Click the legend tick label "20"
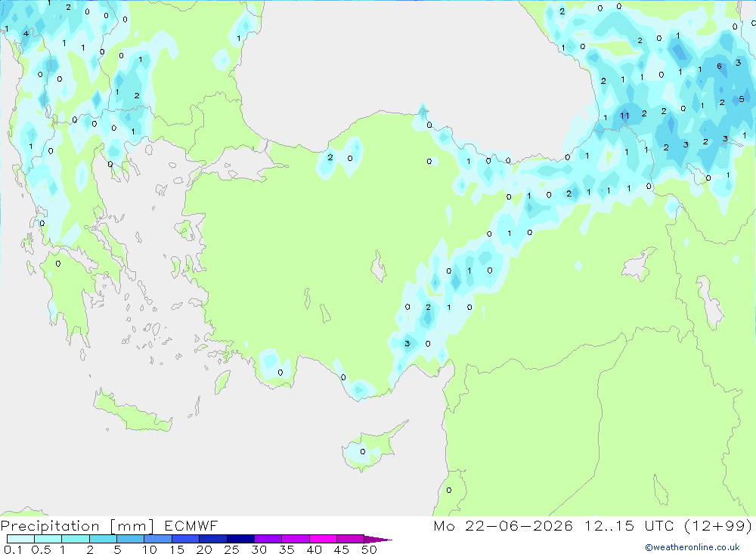This screenshot has width=756, height=554. click(x=204, y=549)
